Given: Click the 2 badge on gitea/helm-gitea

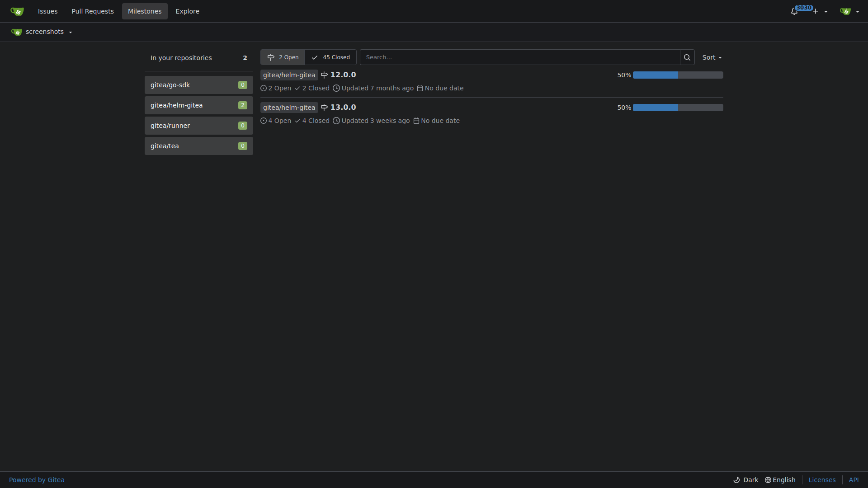Looking at the screenshot, I should 243,105.
